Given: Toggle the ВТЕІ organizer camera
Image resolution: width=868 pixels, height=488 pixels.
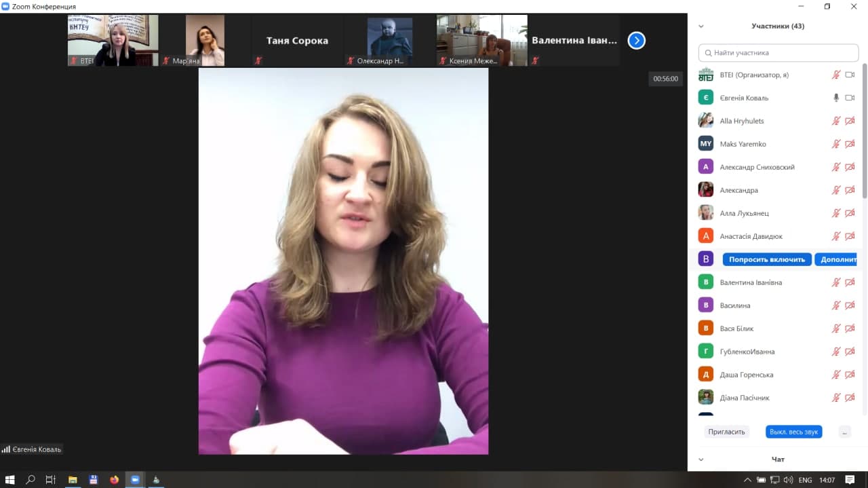Looking at the screenshot, I should (x=850, y=75).
